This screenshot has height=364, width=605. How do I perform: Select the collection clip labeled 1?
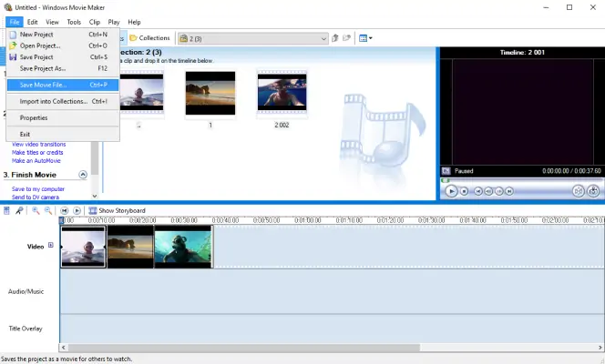[x=210, y=93]
